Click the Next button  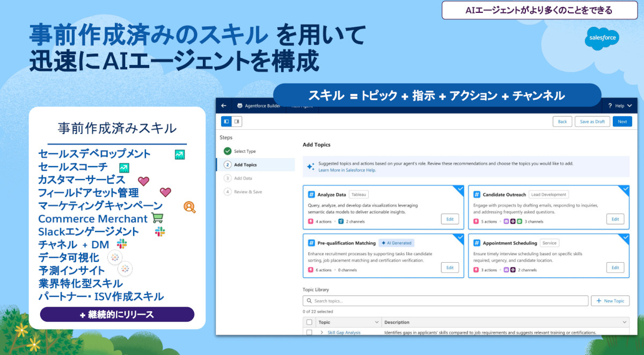(x=622, y=122)
